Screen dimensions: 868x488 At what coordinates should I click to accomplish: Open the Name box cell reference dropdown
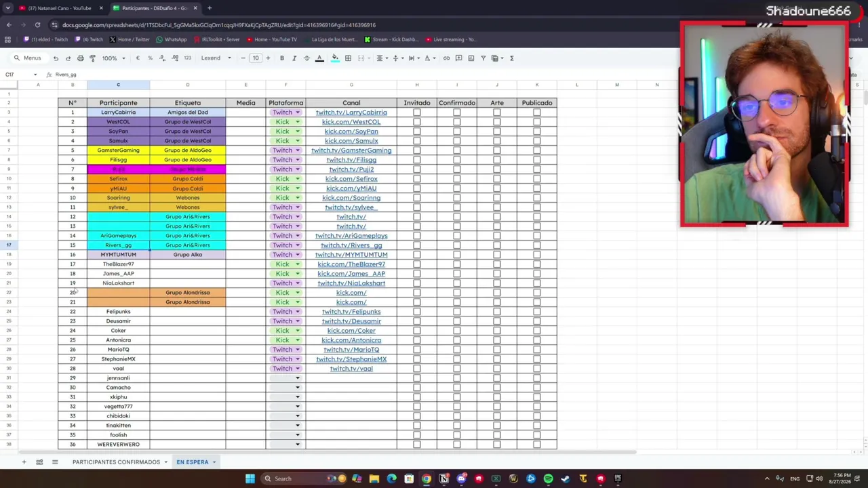[35, 75]
